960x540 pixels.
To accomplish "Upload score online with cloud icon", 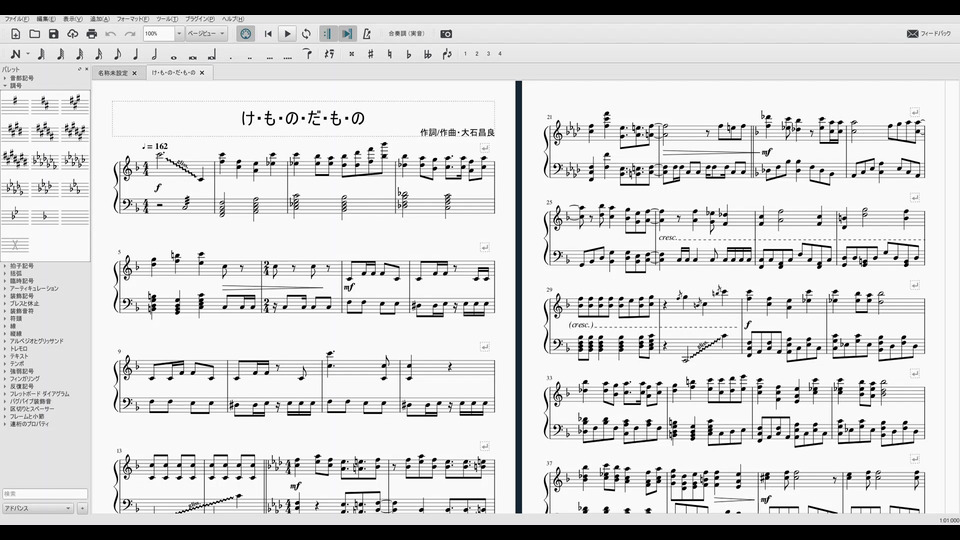I will click(x=73, y=34).
